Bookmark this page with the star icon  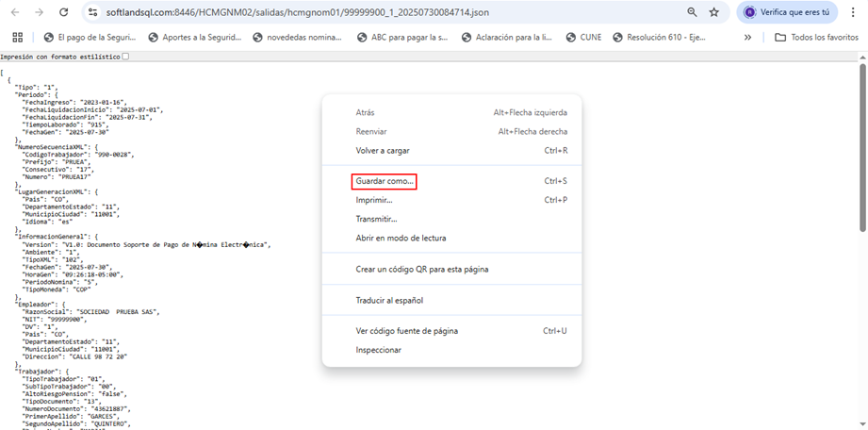tap(714, 12)
